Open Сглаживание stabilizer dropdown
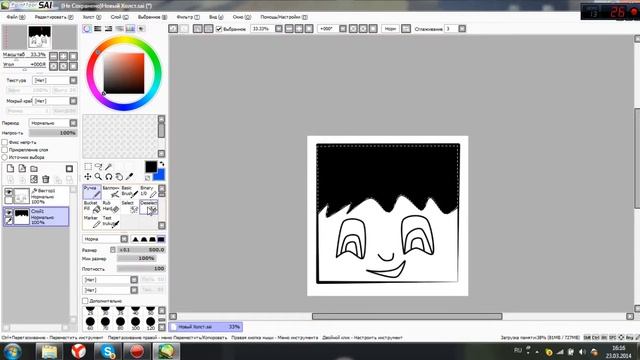 coord(462,29)
